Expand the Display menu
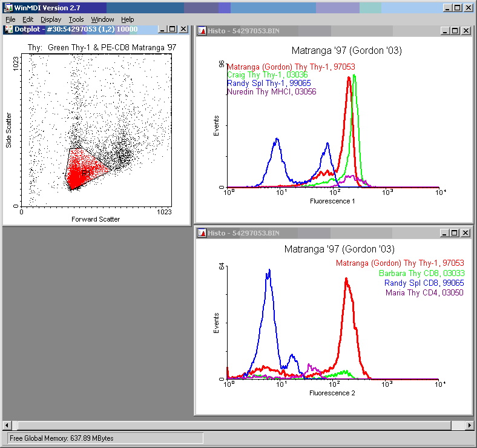 51,19
